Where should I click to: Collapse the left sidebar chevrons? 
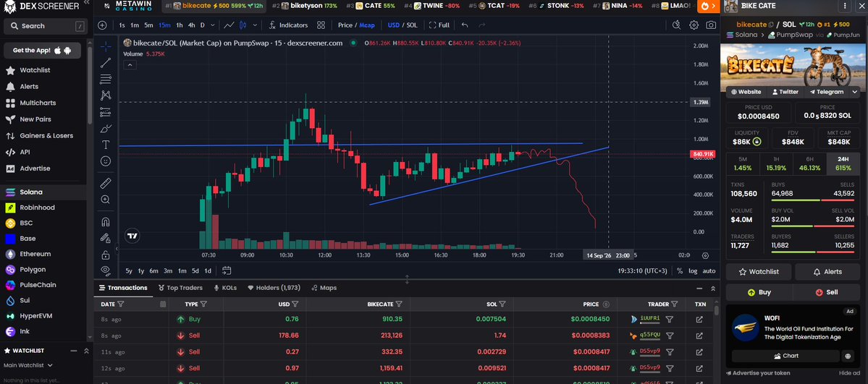(86, 3)
